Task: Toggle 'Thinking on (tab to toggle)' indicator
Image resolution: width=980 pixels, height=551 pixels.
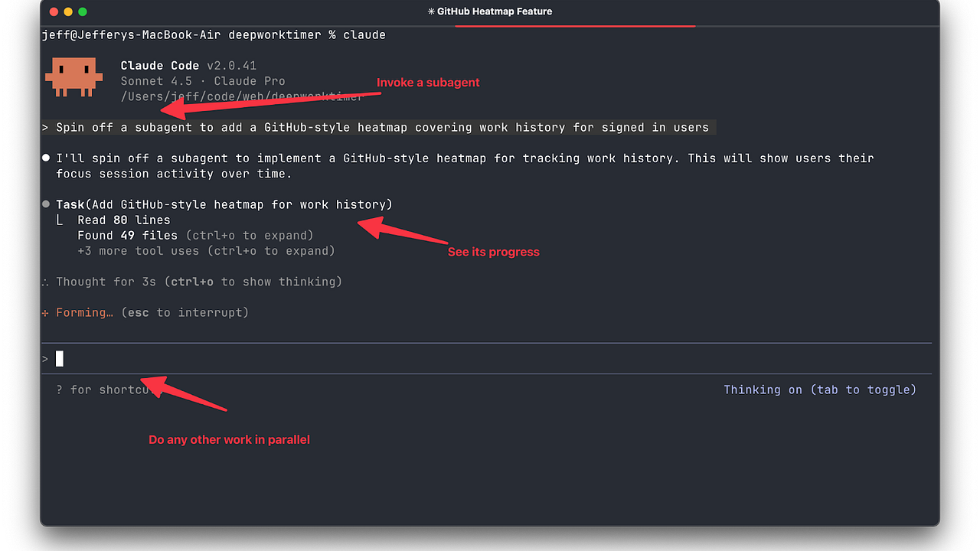Action: click(x=820, y=390)
